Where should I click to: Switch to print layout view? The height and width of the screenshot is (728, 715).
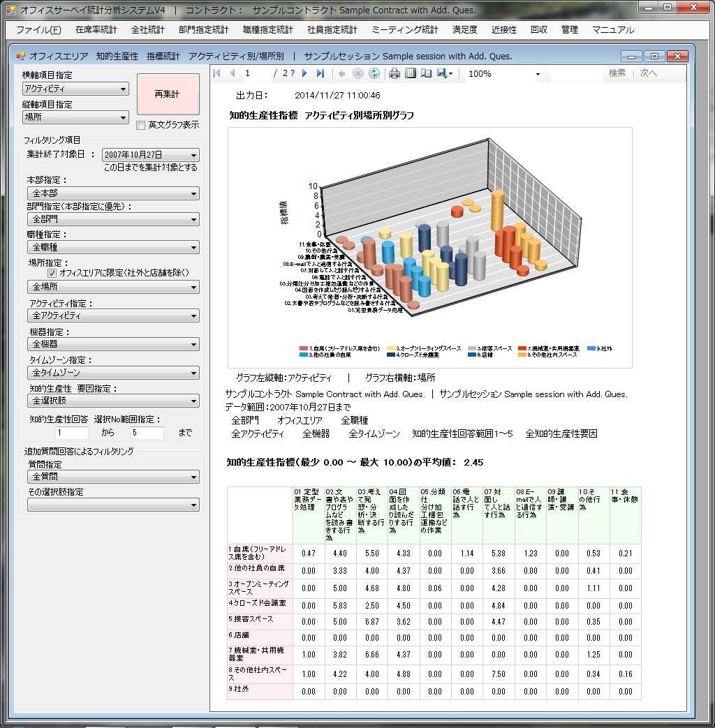tap(411, 73)
